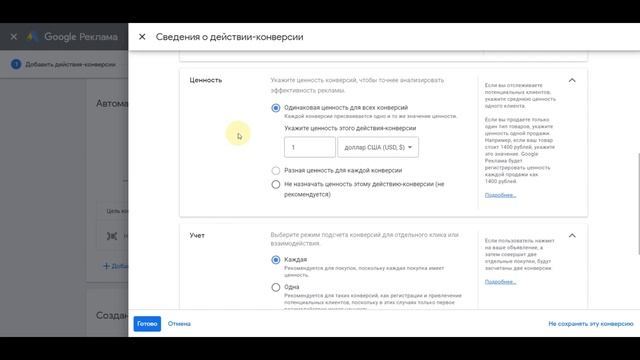The height and width of the screenshot is (360, 640).
Task: Close the Google Реклама background page
Action: [x=13, y=37]
